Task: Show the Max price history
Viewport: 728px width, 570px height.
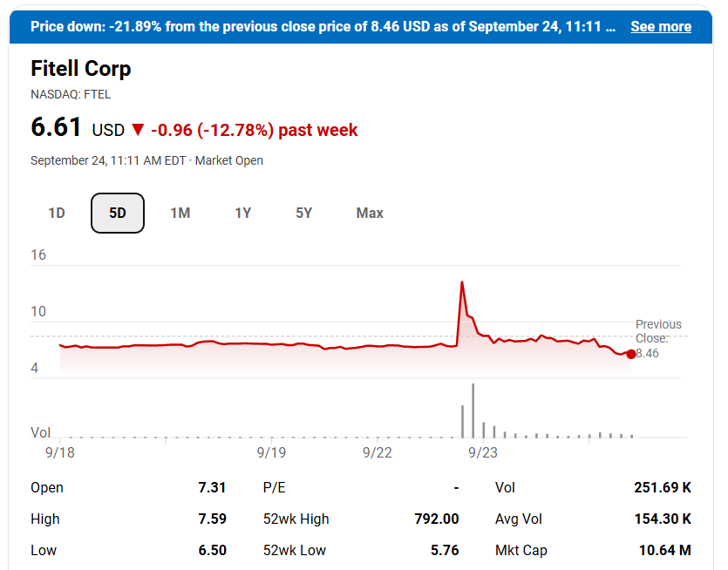Action: [x=370, y=213]
